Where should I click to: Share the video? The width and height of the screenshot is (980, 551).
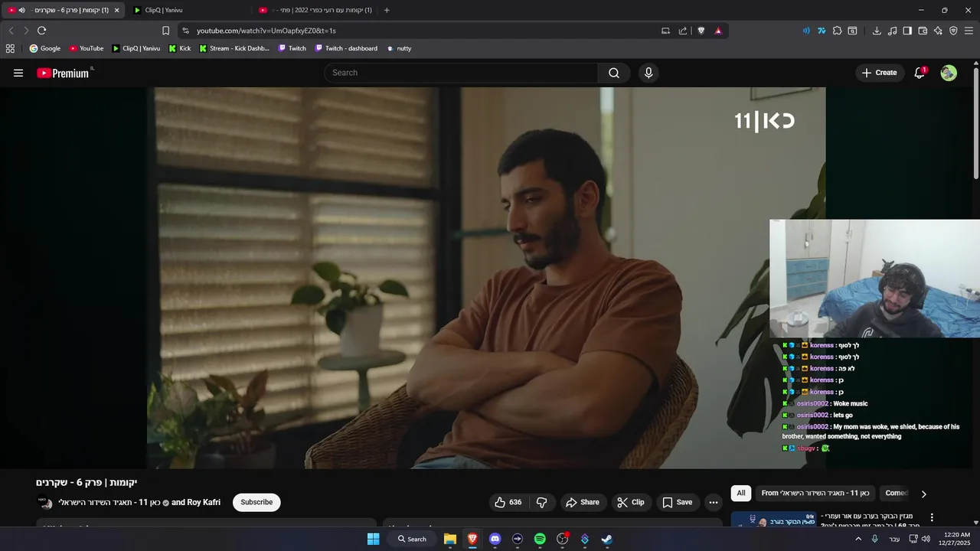pyautogui.click(x=583, y=502)
